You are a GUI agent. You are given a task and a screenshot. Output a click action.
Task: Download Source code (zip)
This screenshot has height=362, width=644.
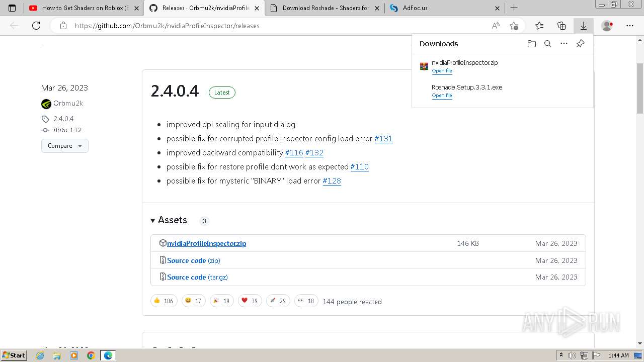click(x=194, y=260)
